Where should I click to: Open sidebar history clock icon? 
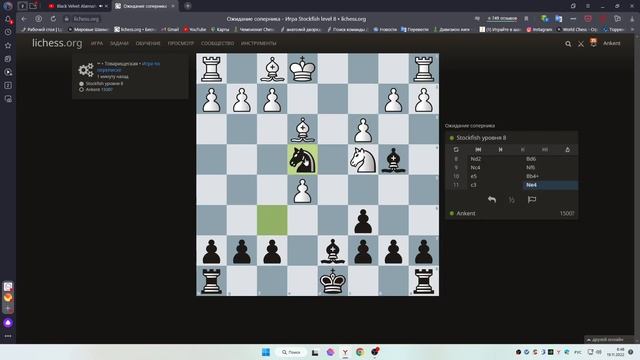tap(8, 32)
